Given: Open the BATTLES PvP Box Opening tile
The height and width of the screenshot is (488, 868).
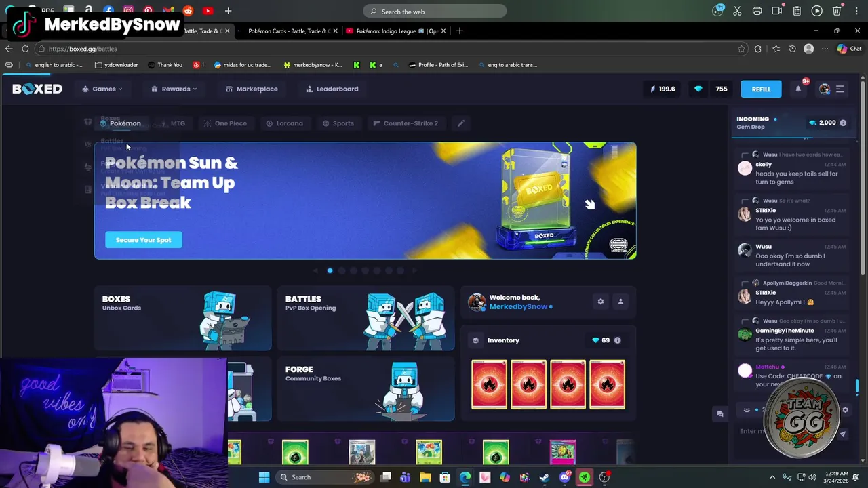Looking at the screenshot, I should click(x=366, y=319).
